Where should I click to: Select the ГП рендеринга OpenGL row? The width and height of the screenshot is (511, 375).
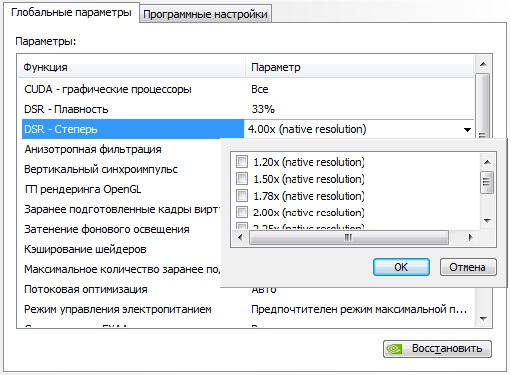click(x=121, y=189)
